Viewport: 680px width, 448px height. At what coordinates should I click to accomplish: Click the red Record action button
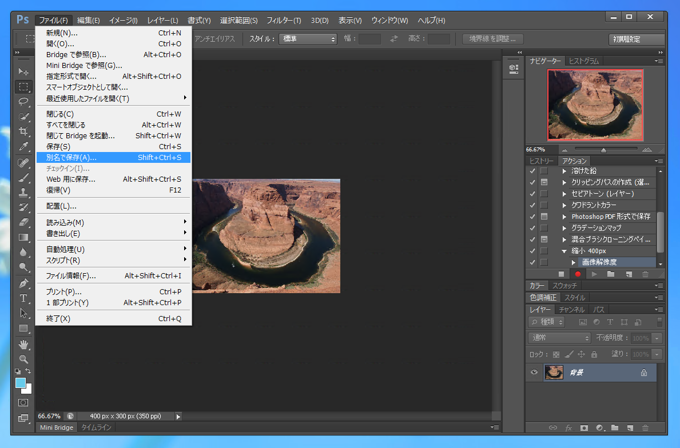pos(578,274)
